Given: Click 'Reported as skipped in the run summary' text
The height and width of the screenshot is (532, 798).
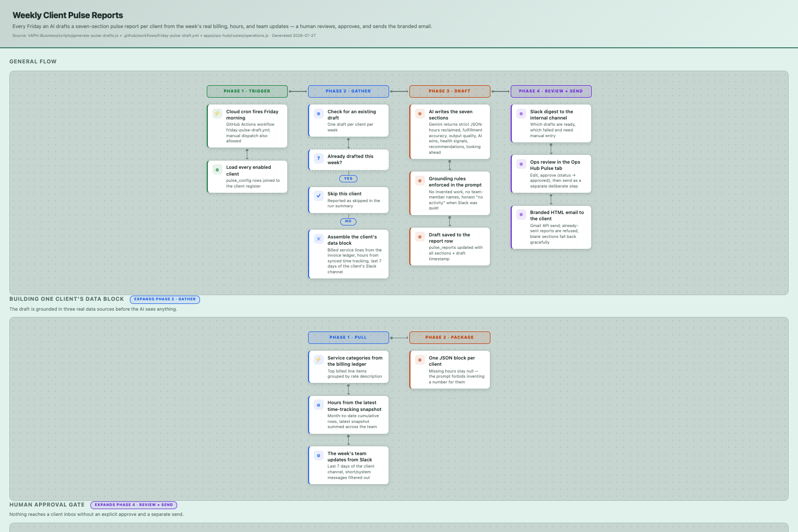Looking at the screenshot, I should [354, 204].
